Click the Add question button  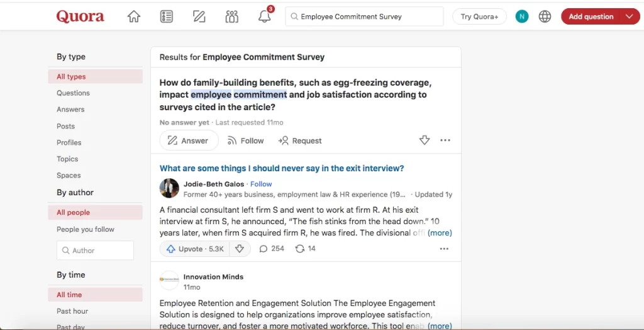pyautogui.click(x=591, y=16)
